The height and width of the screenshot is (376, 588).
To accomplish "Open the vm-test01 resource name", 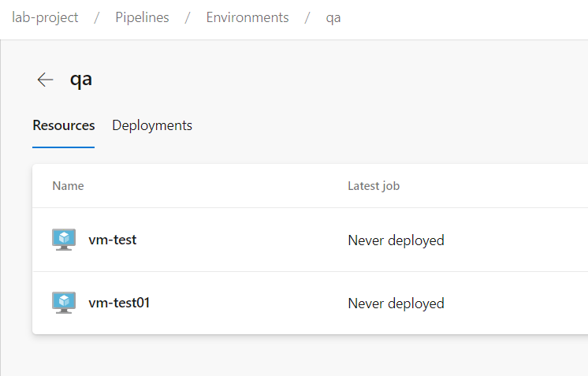I will click(119, 303).
